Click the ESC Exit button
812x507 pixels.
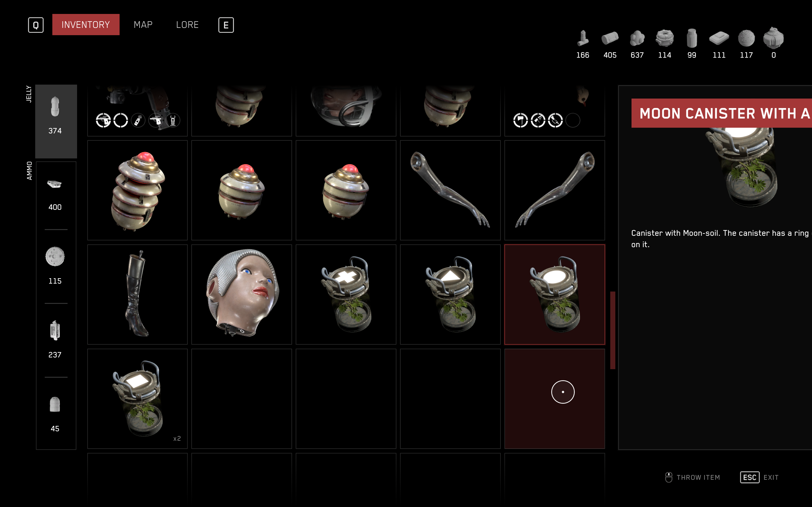(x=759, y=477)
